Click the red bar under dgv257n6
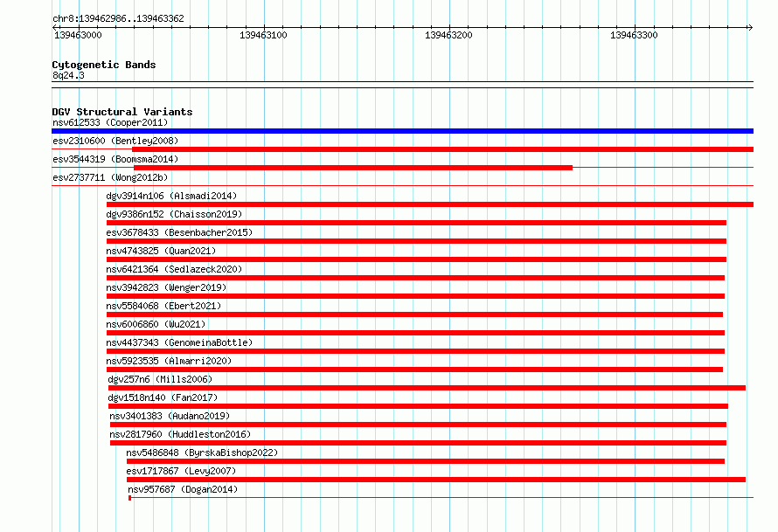Viewport: 778px width, 532px height. [427, 388]
